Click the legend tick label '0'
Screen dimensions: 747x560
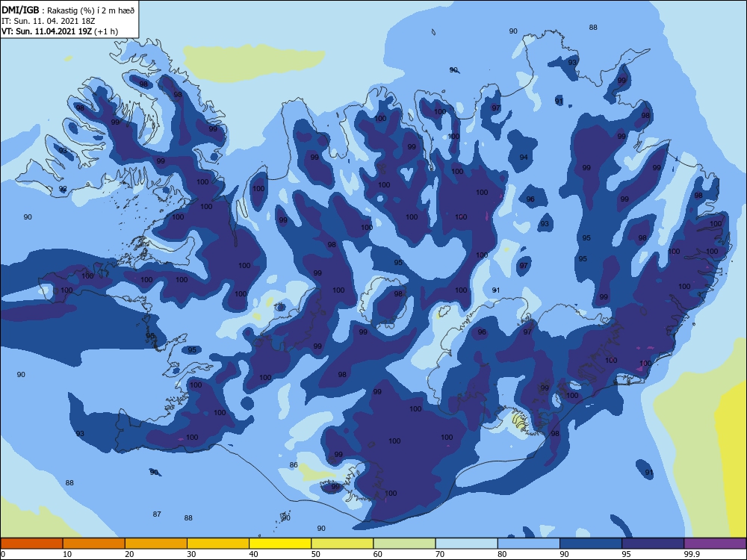coord(3,554)
